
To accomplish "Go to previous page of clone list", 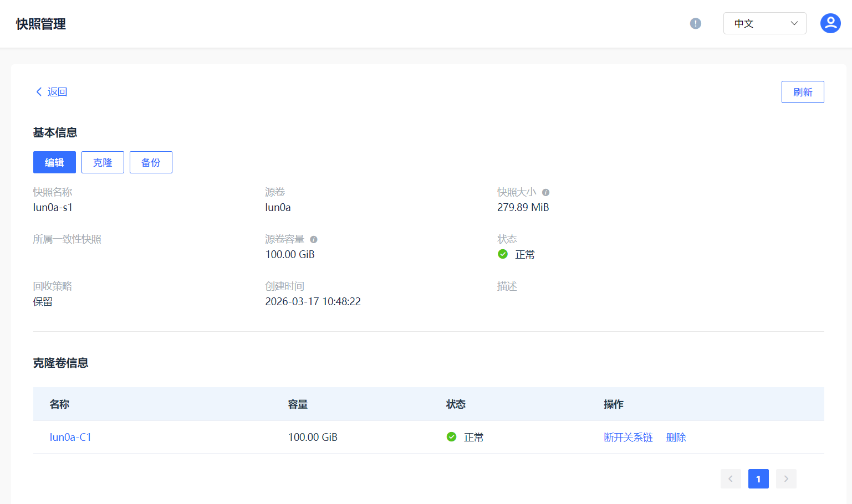I will [x=731, y=479].
